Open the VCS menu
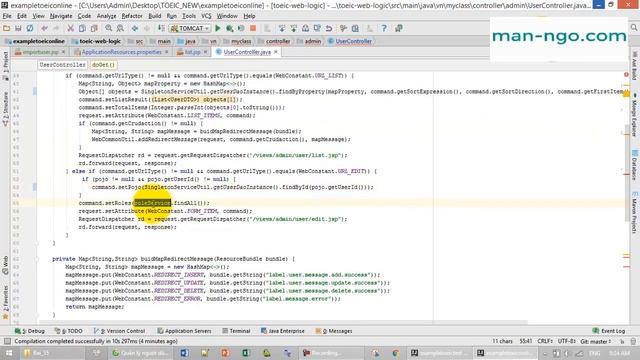Image resolution: width=640 pixels, height=360 pixels. tap(206, 16)
